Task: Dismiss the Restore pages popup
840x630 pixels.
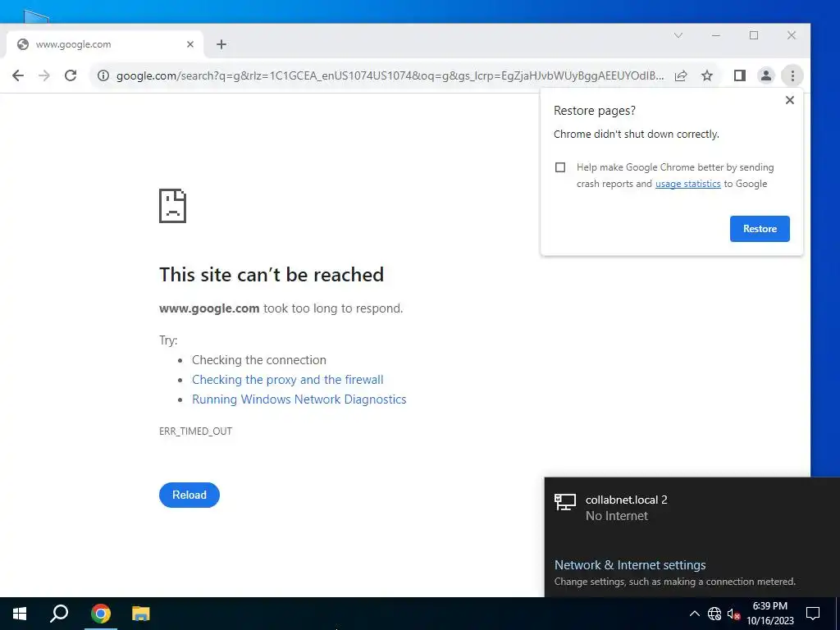Action: (x=790, y=100)
